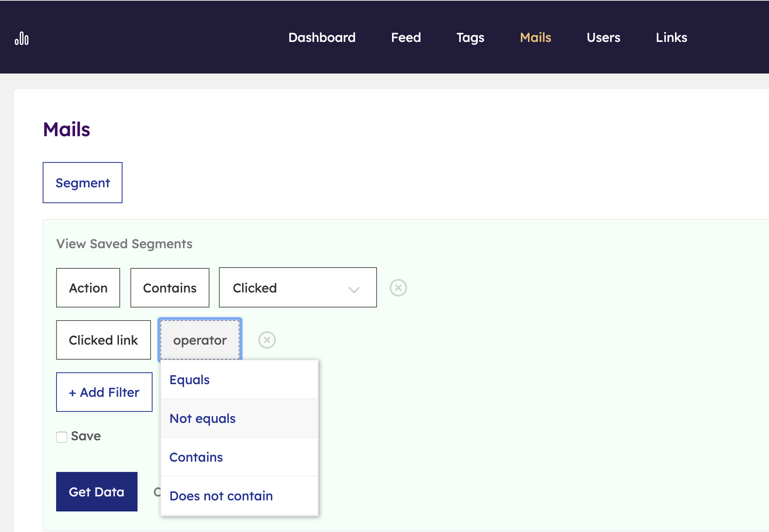This screenshot has width=769, height=532.
Task: Expand the Clicked dropdown chevron
Action: coord(354,289)
